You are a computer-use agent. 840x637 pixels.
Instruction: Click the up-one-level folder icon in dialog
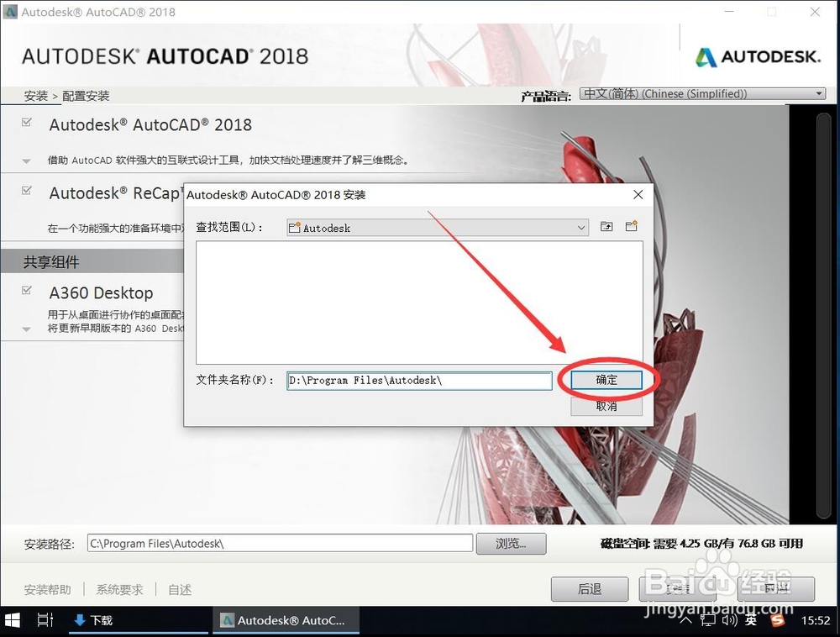[606, 227]
